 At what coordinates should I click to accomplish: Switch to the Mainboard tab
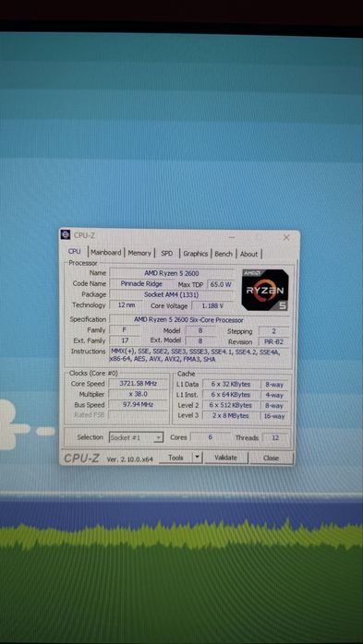(106, 253)
